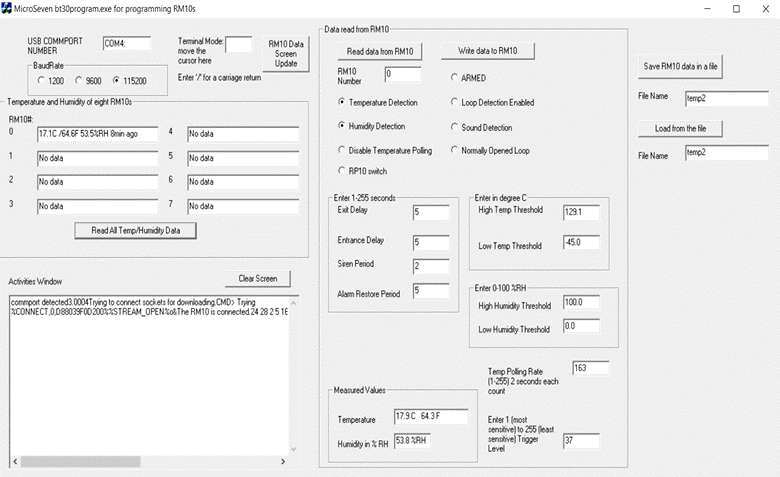Click the Alarm Restore Period field
780x477 pixels.
[x=431, y=290]
